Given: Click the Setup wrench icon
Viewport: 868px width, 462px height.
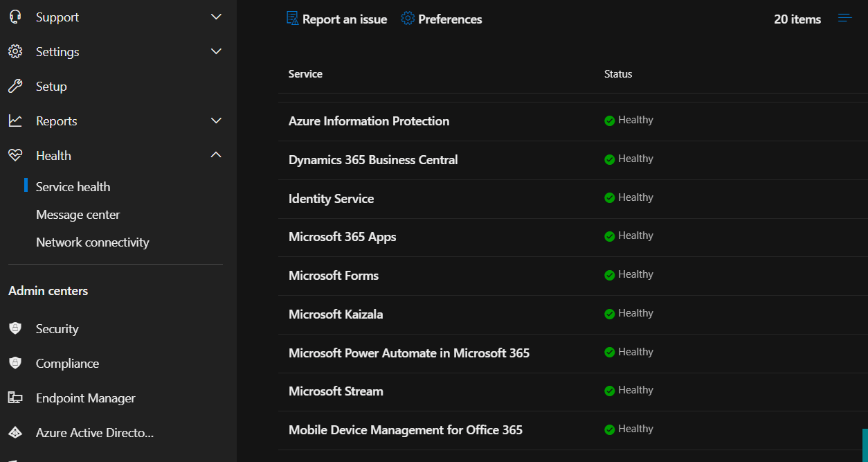Looking at the screenshot, I should coord(15,86).
